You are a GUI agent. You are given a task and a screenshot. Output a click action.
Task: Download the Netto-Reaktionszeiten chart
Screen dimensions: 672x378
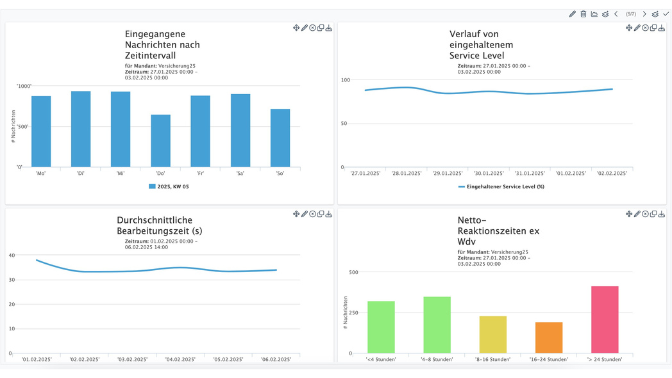661,214
